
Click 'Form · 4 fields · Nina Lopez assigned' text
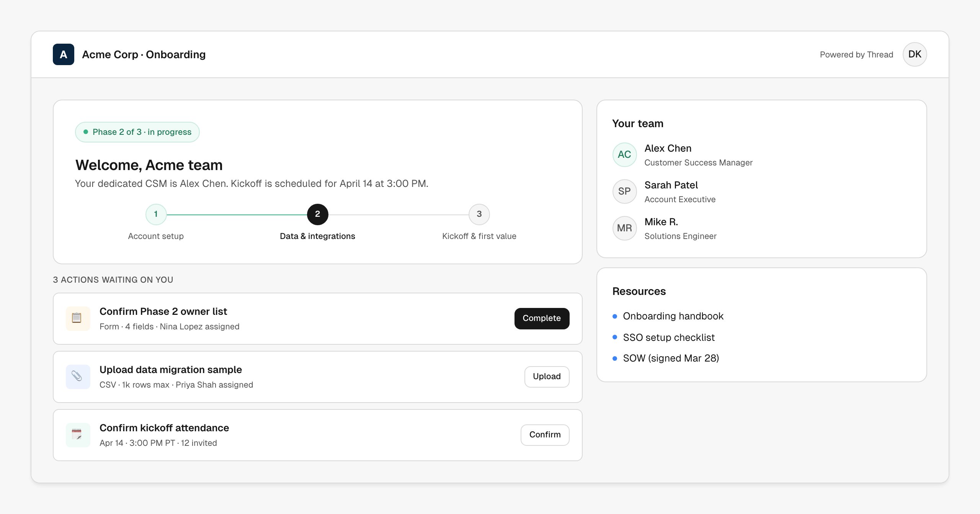[169, 326]
